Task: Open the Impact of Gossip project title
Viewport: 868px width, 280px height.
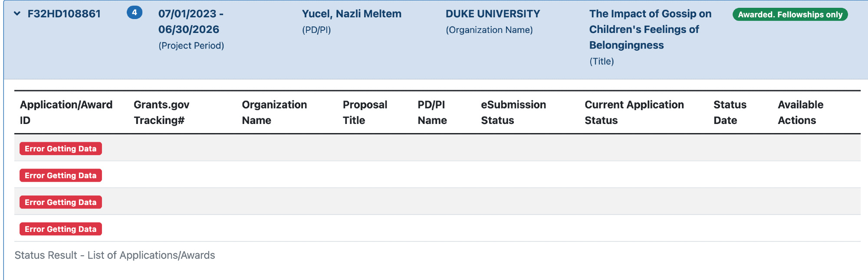Action: tap(650, 29)
